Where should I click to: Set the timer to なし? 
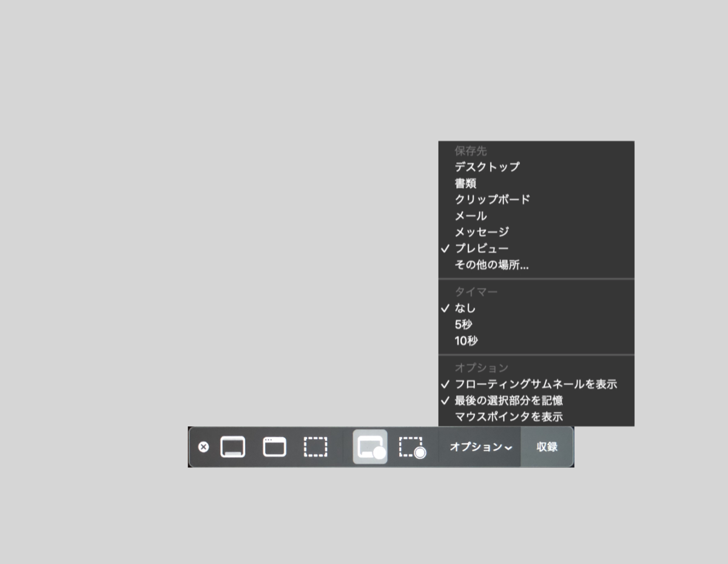click(x=464, y=308)
